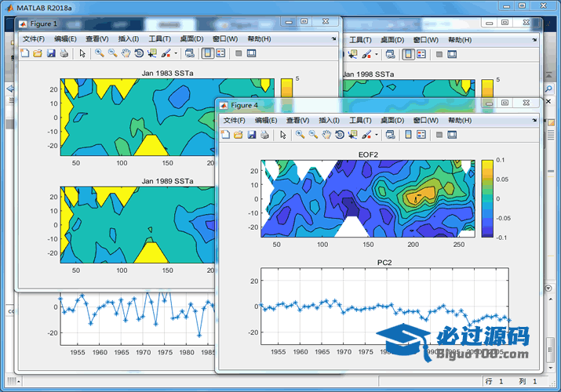Image resolution: width=561 pixels, height=392 pixels.
Task: Click PC2 time series plot in Figure 4
Action: (x=384, y=307)
